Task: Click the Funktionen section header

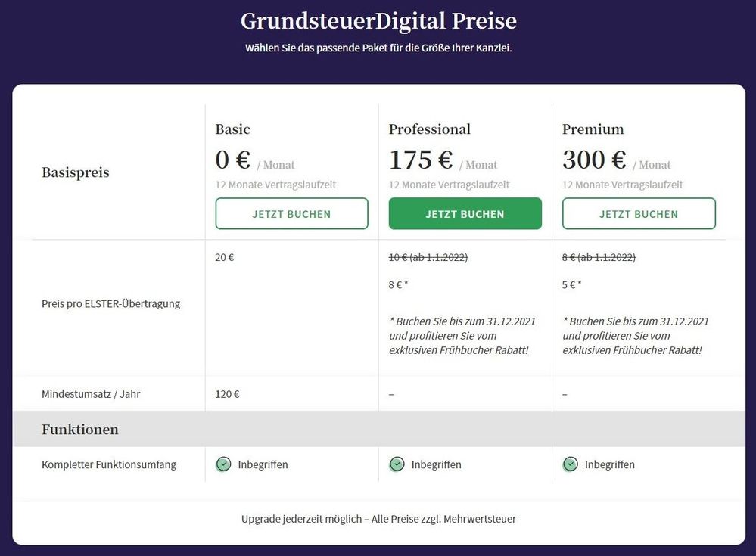Action: click(x=80, y=429)
